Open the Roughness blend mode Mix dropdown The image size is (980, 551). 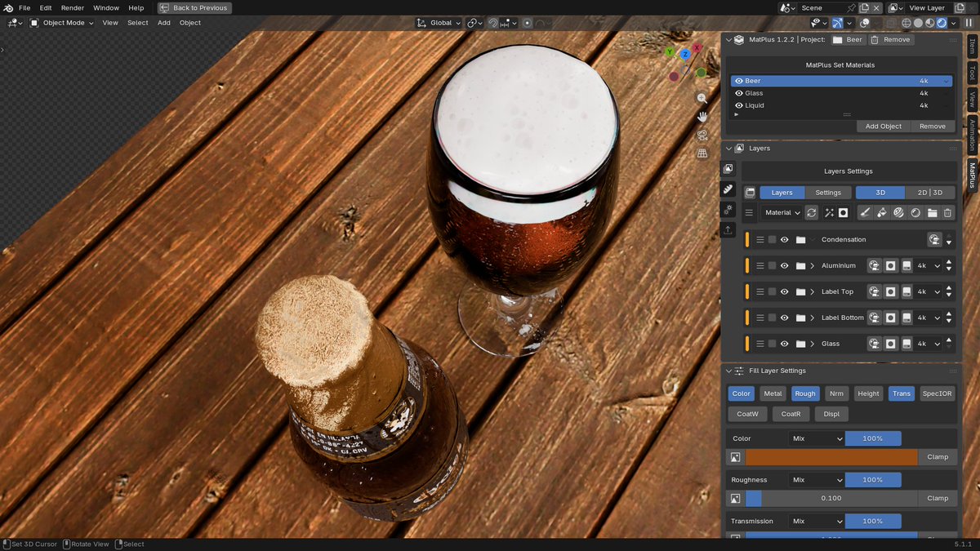[x=817, y=480]
